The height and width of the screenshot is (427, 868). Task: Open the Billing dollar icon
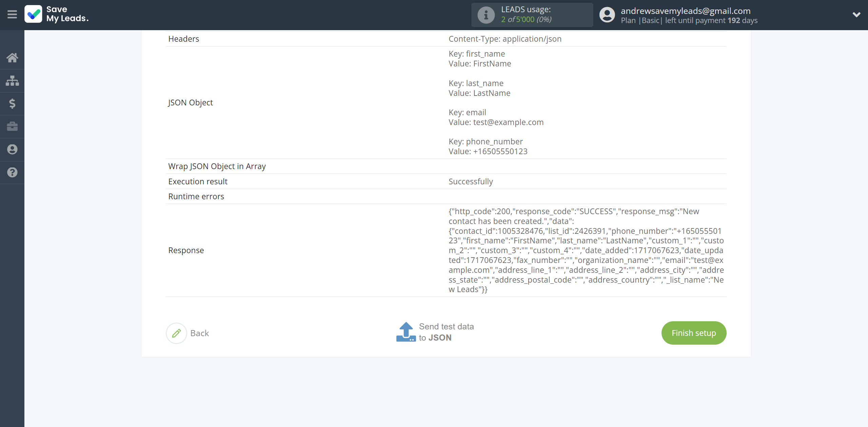[x=12, y=103]
